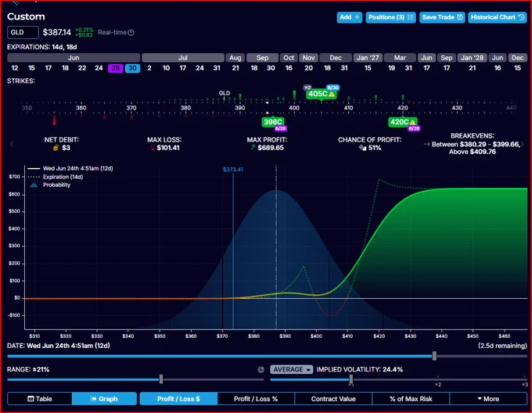532x413 pixels.
Task: Choose the June 22 expiration date
Action: [82, 68]
